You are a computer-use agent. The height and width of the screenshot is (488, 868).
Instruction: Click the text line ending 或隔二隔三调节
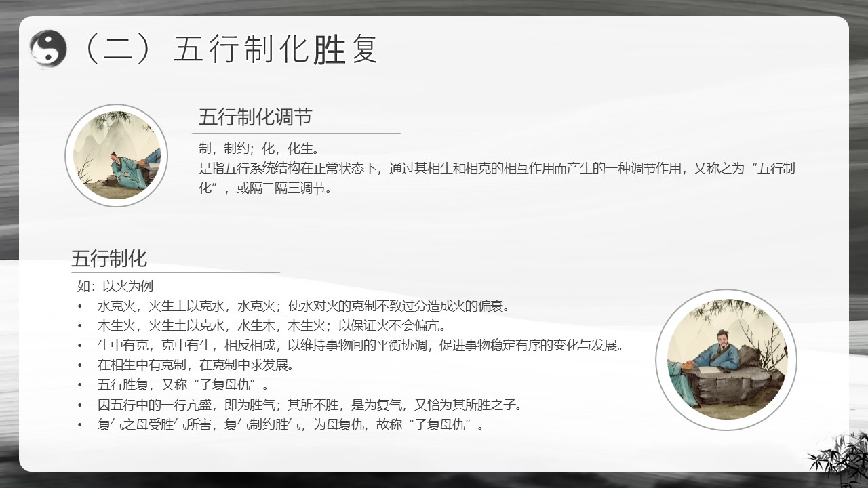[265, 188]
